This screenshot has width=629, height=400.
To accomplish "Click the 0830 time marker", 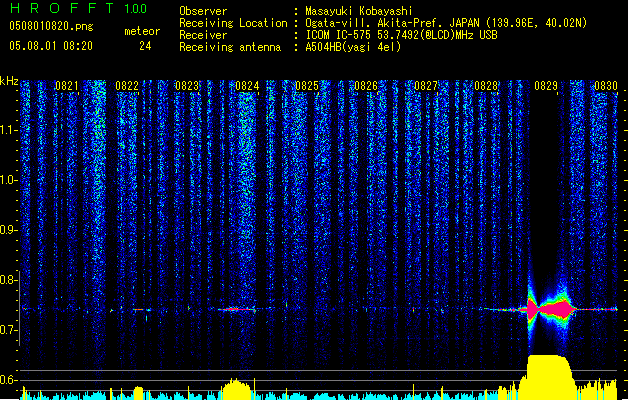I will tap(606, 86).
